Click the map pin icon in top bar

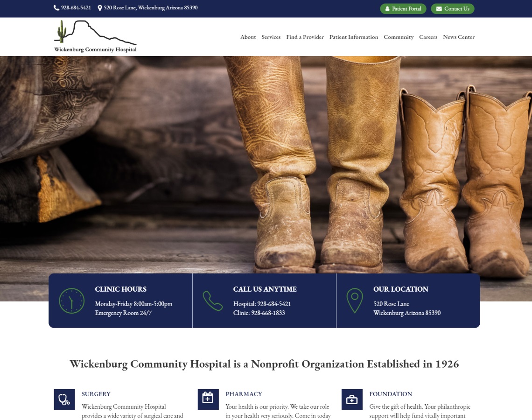tap(100, 8)
